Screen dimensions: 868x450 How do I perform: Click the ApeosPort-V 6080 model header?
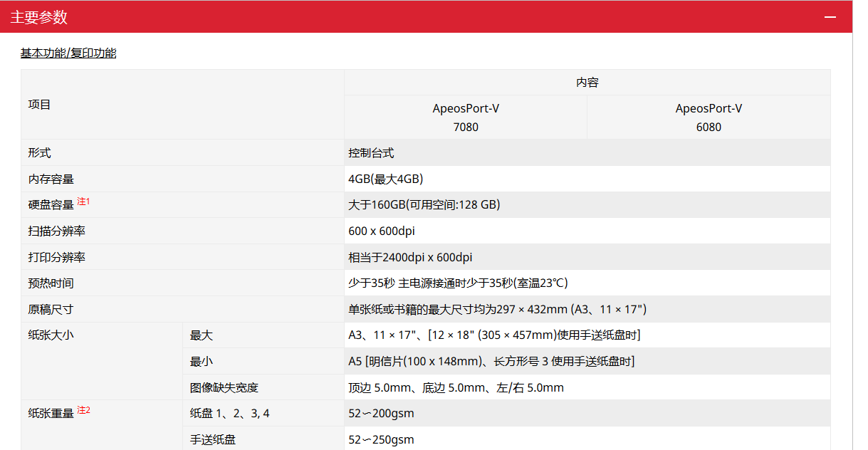pos(708,117)
